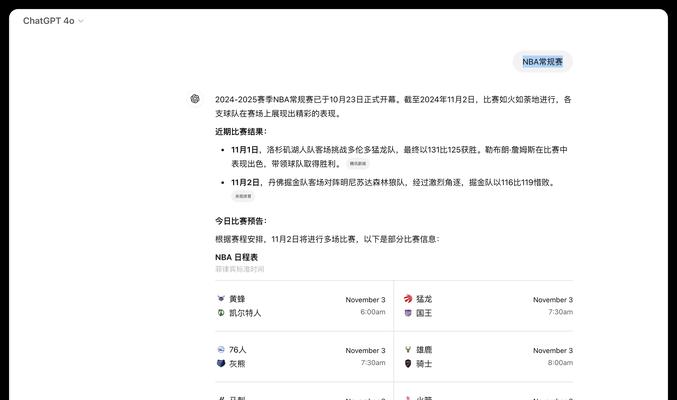Click the 8:00am time of Bucks game

click(560, 363)
